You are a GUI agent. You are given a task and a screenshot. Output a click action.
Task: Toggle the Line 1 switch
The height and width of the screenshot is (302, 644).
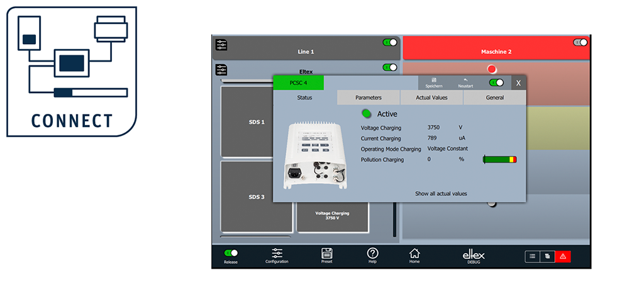[390, 42]
